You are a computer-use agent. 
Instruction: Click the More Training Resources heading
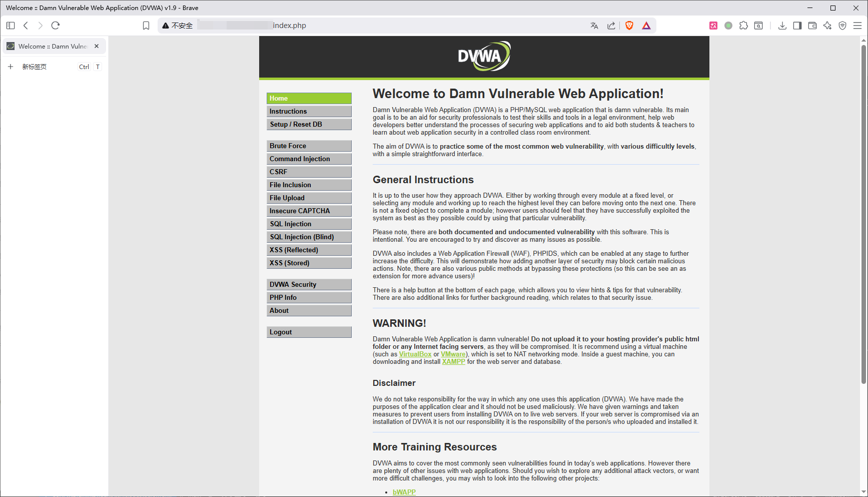435,447
